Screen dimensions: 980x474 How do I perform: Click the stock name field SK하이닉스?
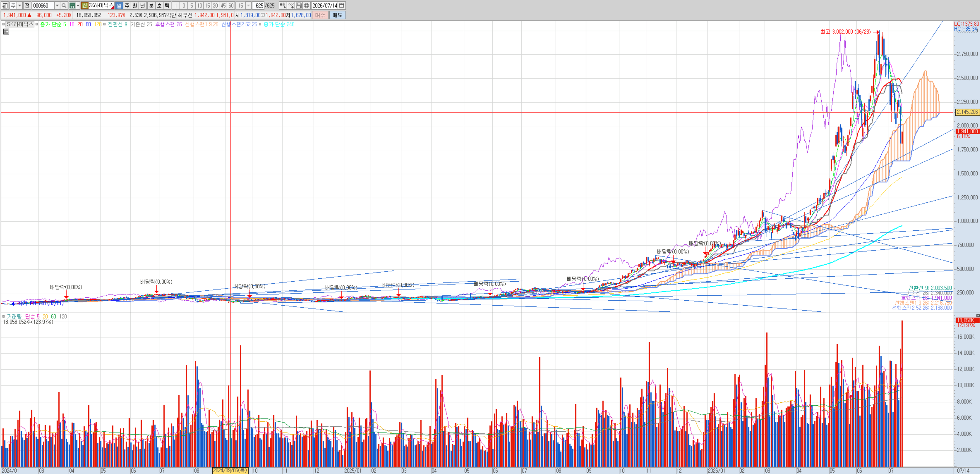click(x=101, y=6)
